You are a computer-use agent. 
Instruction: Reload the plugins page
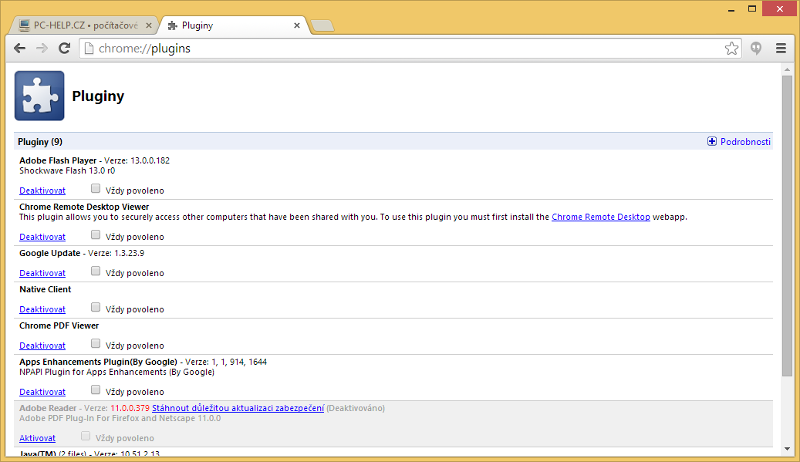(x=64, y=48)
